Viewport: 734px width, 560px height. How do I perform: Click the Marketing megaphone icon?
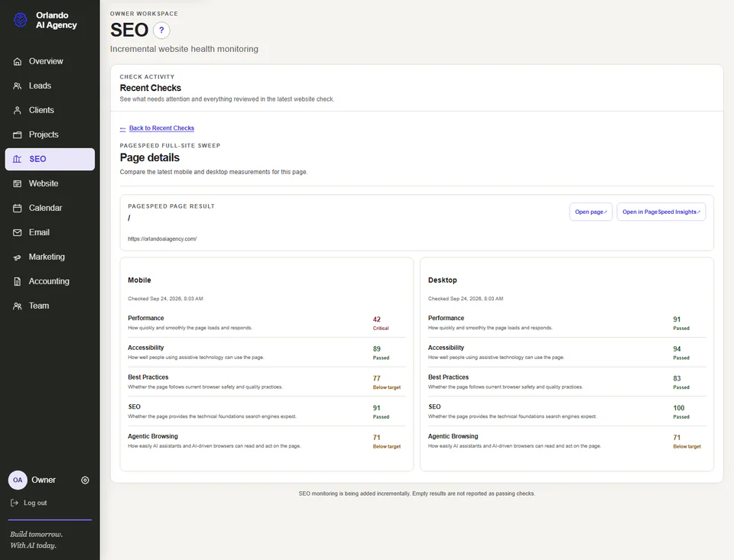(18, 257)
